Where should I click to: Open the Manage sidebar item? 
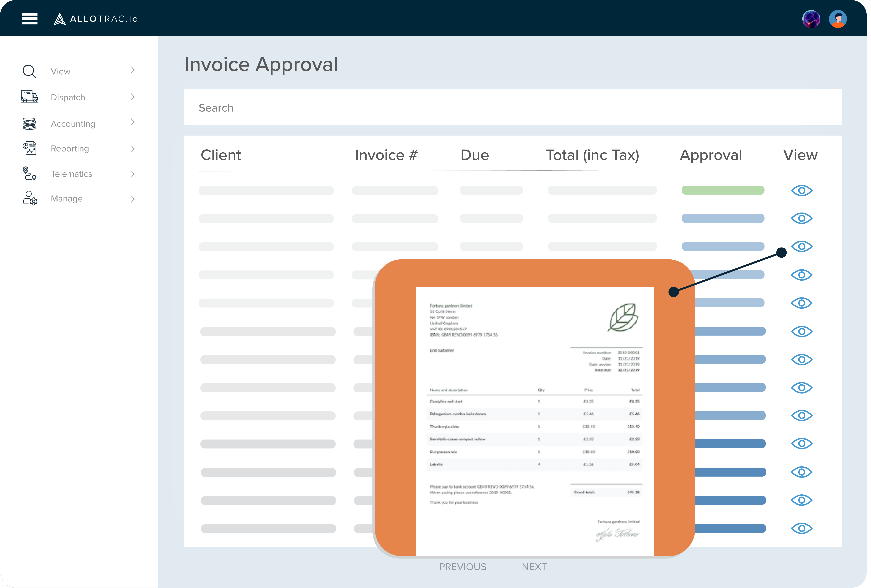tap(67, 199)
